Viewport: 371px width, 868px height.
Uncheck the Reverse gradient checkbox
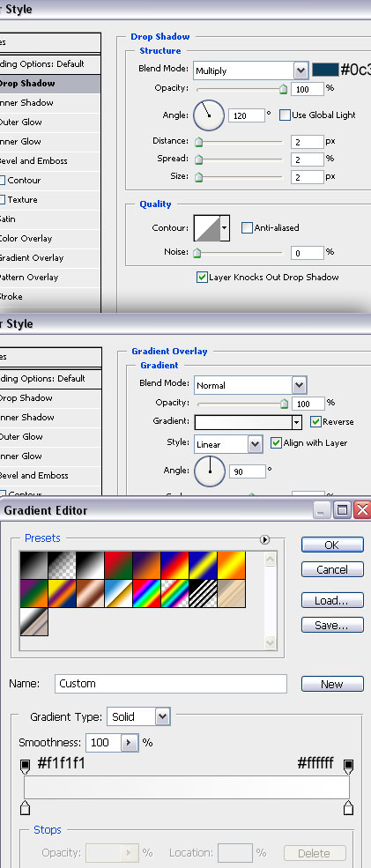point(315,422)
